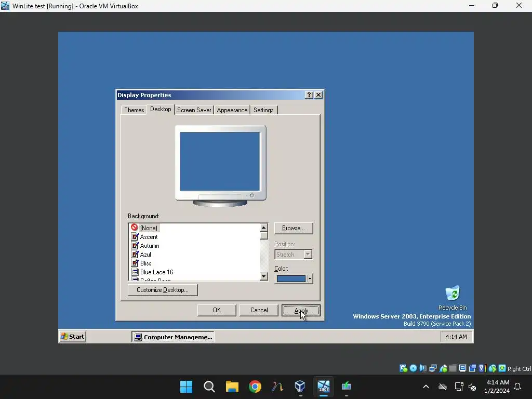The image size is (532, 399).
Task: Open Windows 11 taskbar Search
Action: (x=209, y=387)
